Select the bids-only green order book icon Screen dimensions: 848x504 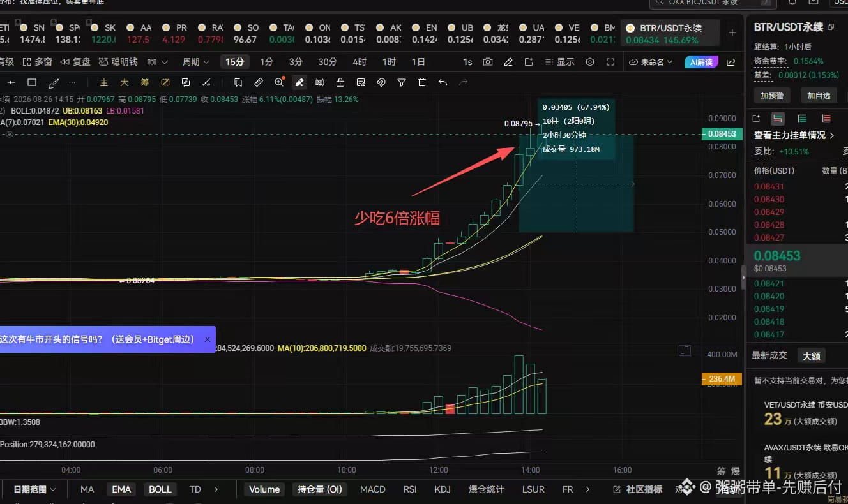802,119
